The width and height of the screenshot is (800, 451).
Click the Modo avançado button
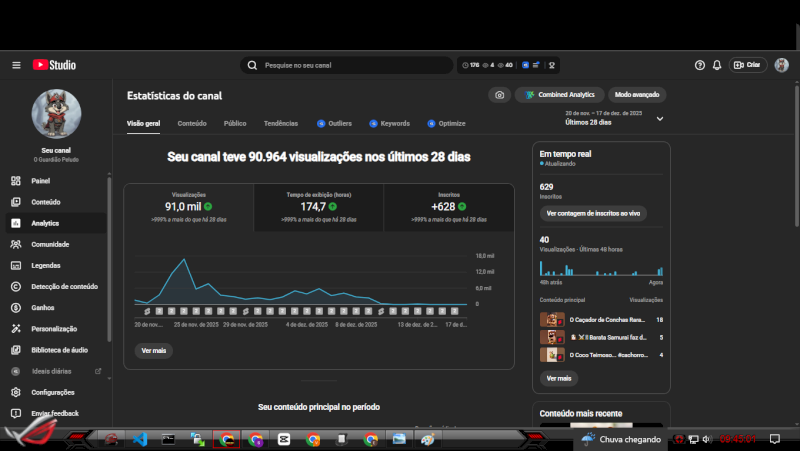[x=637, y=95]
